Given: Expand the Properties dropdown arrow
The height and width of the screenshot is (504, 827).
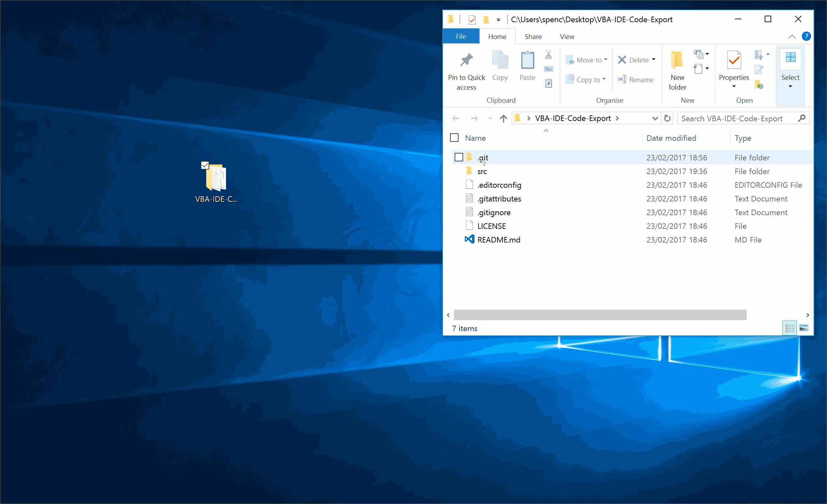Looking at the screenshot, I should pos(734,86).
